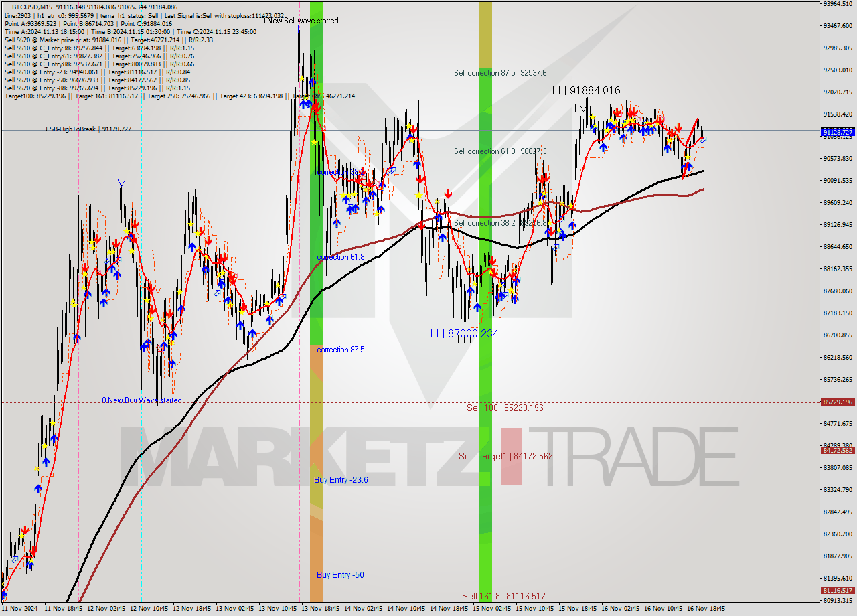Click the '13 Nov 18:45' time axis label
Screen dimensions: 857x616
pos(321,609)
